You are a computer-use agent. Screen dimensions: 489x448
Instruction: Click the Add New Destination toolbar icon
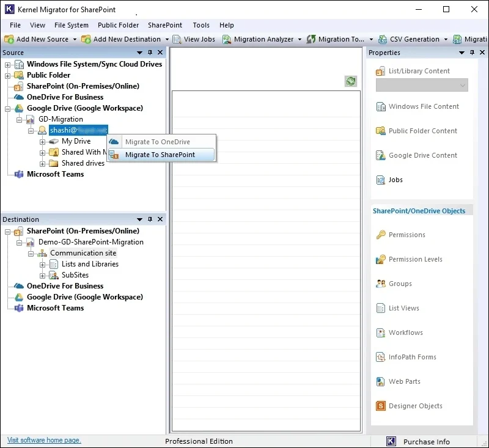point(86,39)
